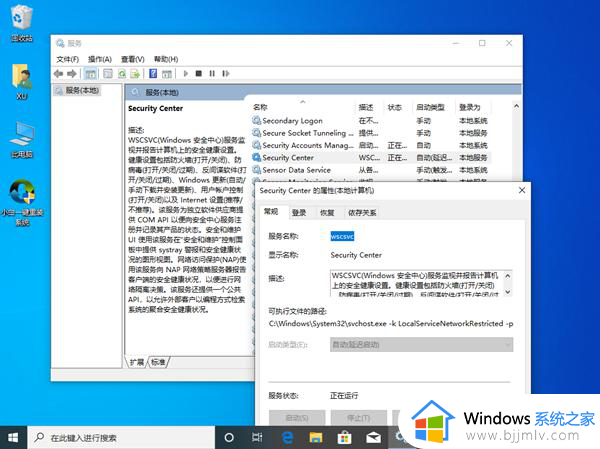The height and width of the screenshot is (449, 600).
Task: Click the Restart service toolbar icon
Action: 226,73
